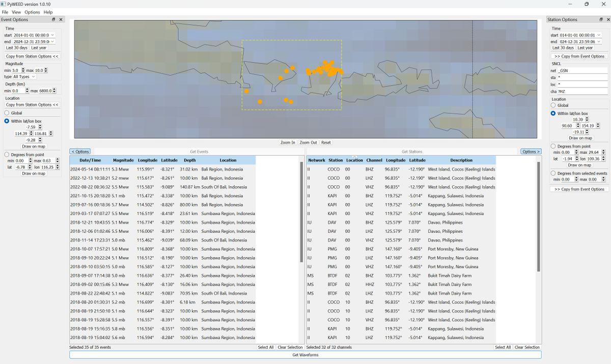Screen dimensions: 611x364
Task: Click event Last 30 days button
Action: [17, 48]
